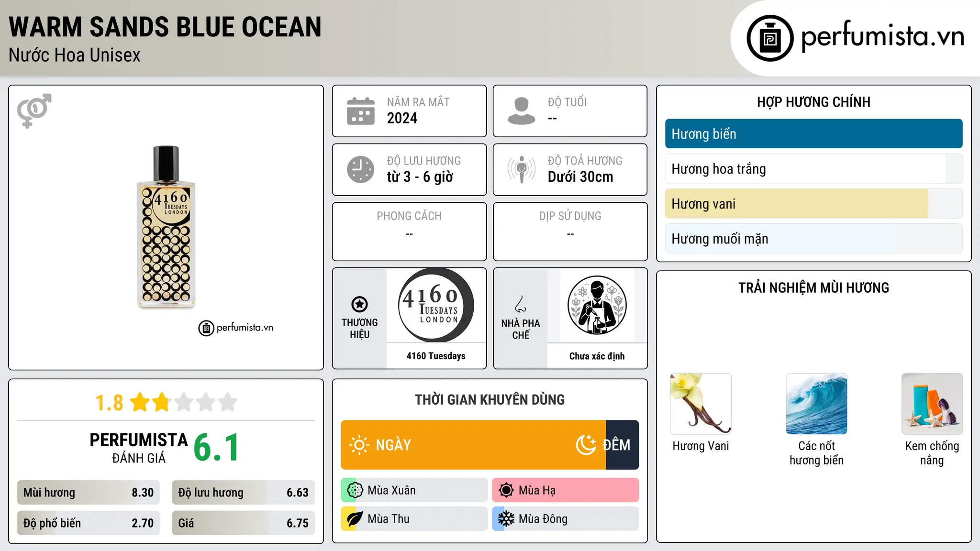Click the perfumista.vn perfume bottle logo icon
Viewport: 980px width, 551px height.
click(770, 38)
